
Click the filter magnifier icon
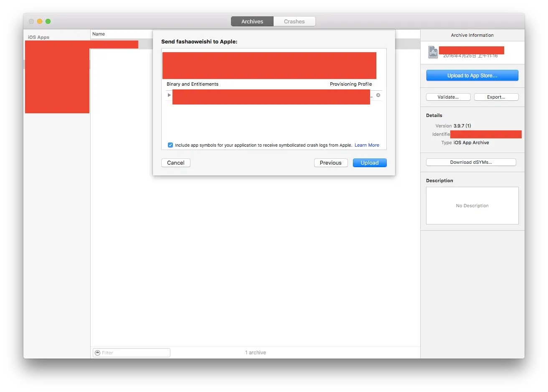tap(97, 353)
